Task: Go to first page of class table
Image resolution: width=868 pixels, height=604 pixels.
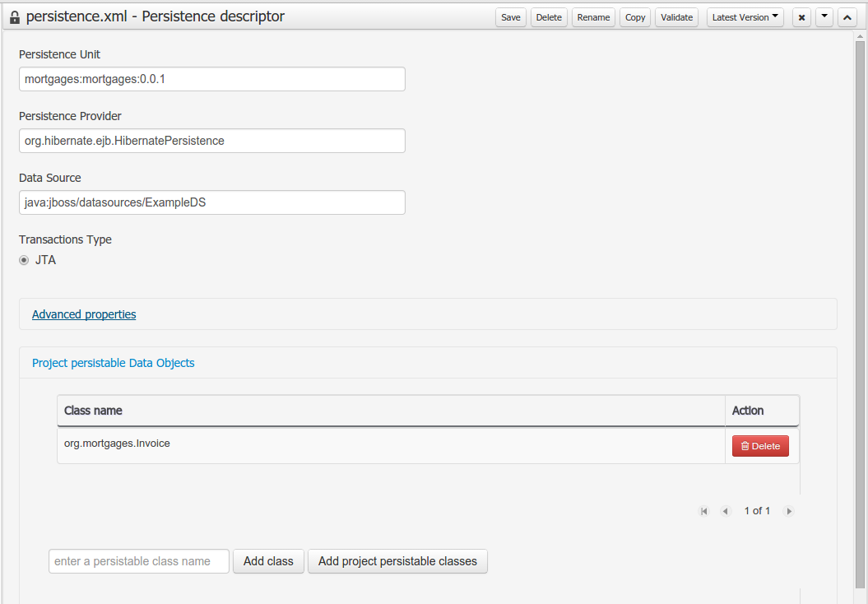Action: coord(703,511)
